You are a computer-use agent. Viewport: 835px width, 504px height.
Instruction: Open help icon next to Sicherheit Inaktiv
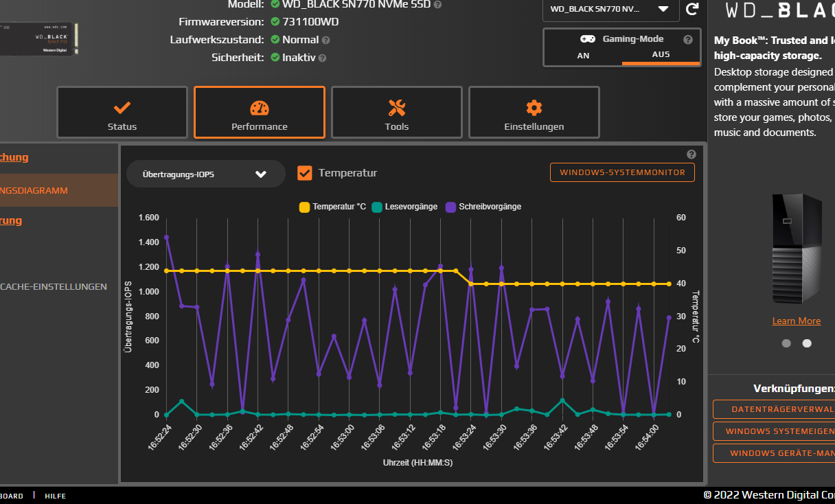pos(322,58)
